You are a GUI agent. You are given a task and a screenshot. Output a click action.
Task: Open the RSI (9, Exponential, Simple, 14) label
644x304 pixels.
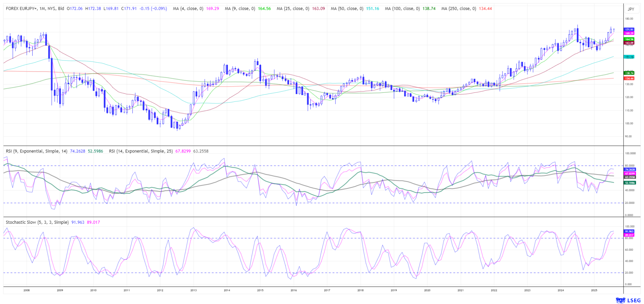37,151
